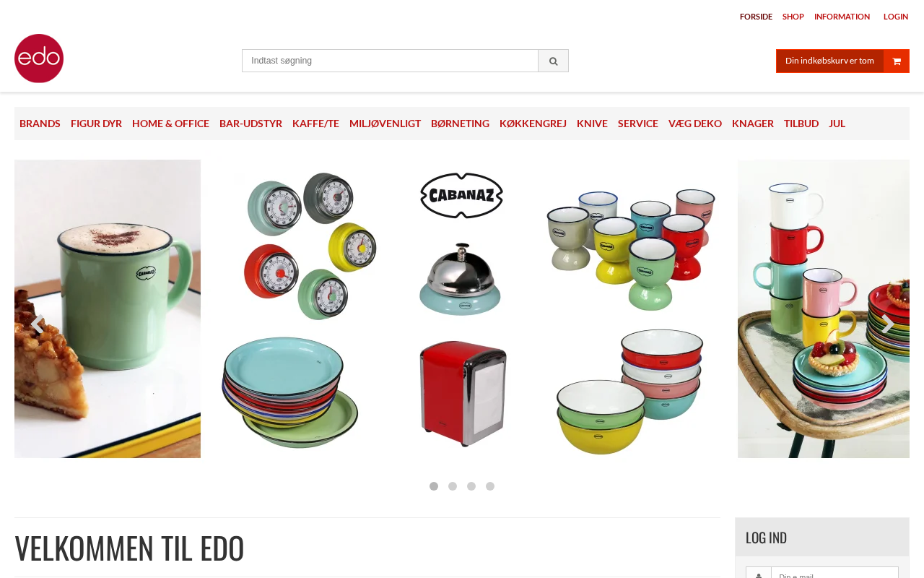Select the second carousel dot
The width and height of the screenshot is (924, 578).
[x=453, y=486]
